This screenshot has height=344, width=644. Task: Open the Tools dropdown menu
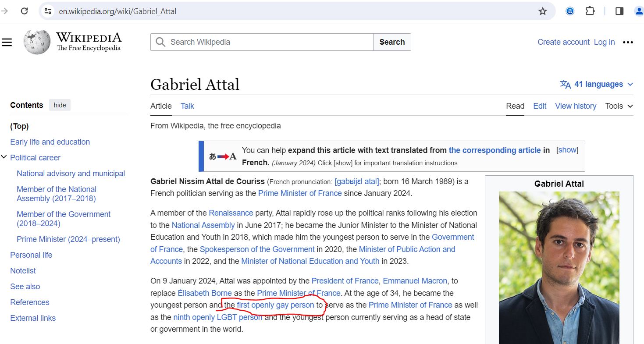tap(619, 106)
